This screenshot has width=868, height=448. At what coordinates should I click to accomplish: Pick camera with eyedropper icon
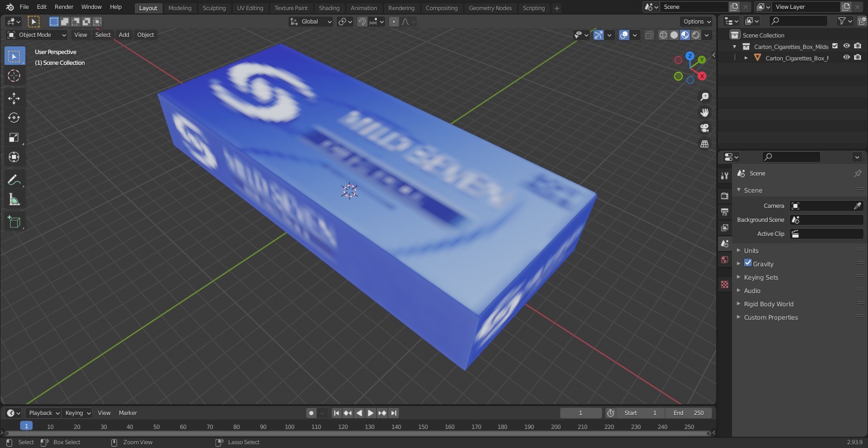[x=857, y=206]
